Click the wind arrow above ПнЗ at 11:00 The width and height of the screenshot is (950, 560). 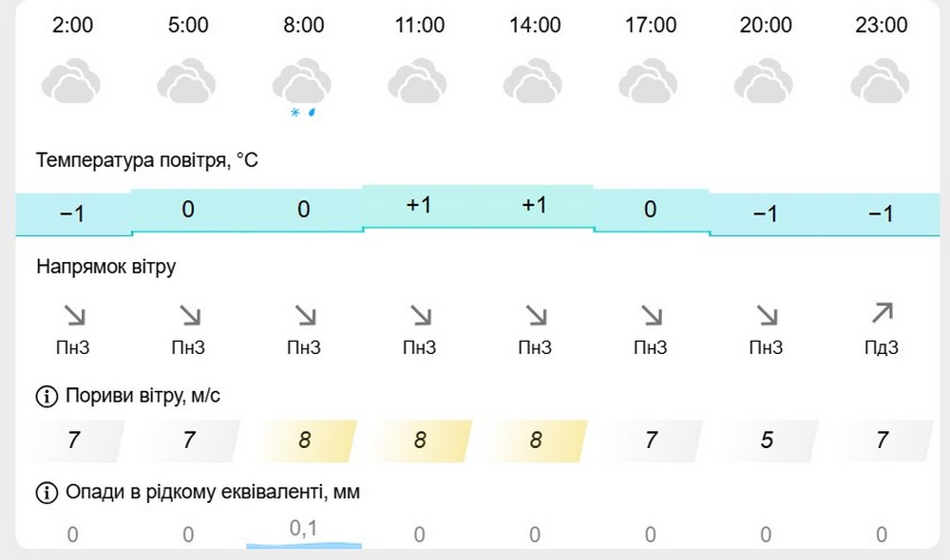click(419, 314)
